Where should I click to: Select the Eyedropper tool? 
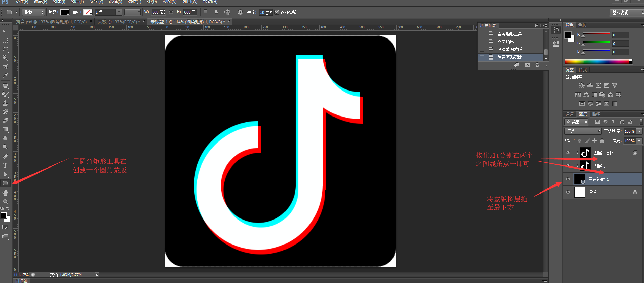5,76
